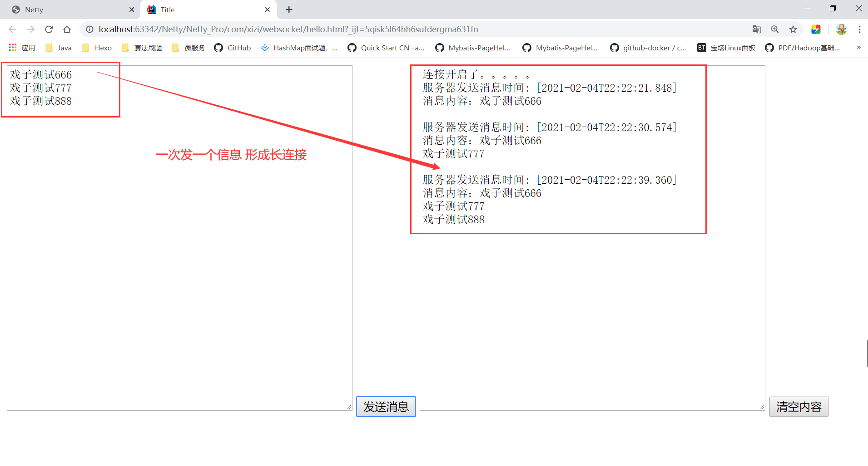Open the 微服务 bookmark folder
868x466 pixels.
pos(188,48)
